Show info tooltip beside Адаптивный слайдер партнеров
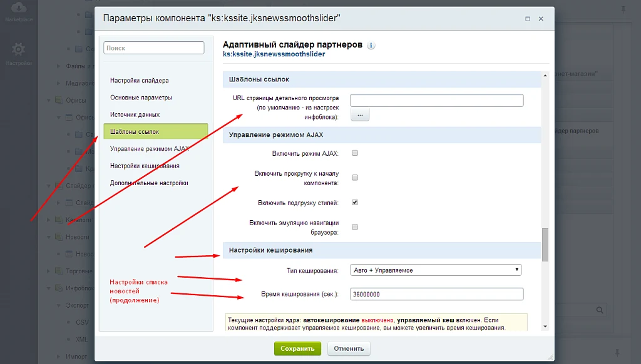The image size is (641, 364). click(371, 46)
